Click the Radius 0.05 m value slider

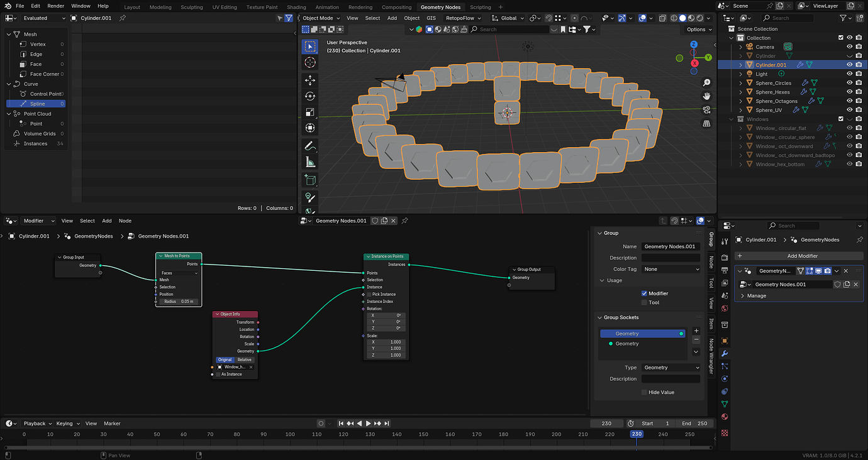point(179,302)
